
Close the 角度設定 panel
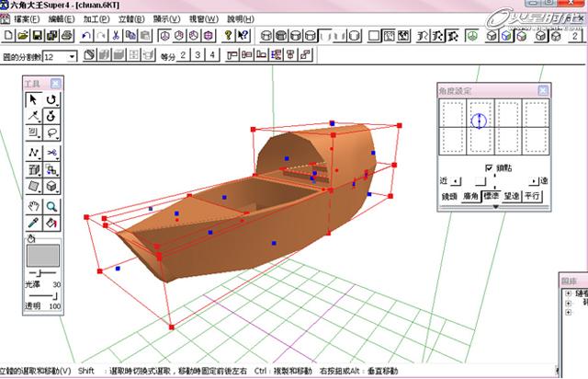click(543, 90)
